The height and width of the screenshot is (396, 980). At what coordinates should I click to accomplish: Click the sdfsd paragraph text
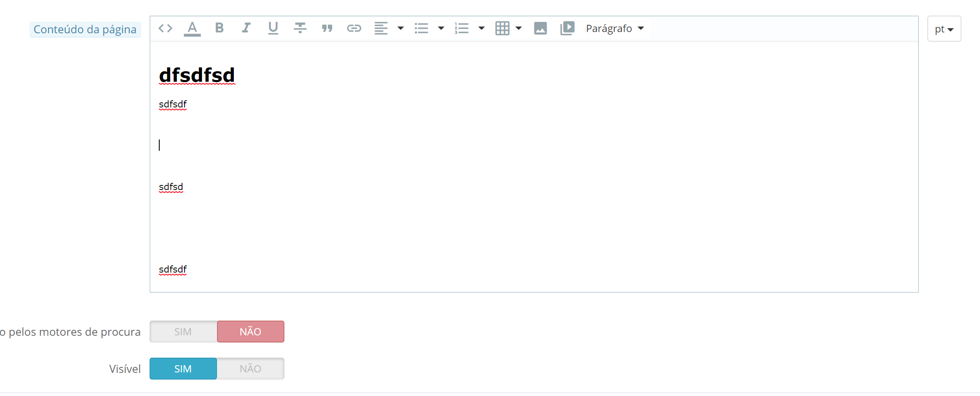[171, 187]
